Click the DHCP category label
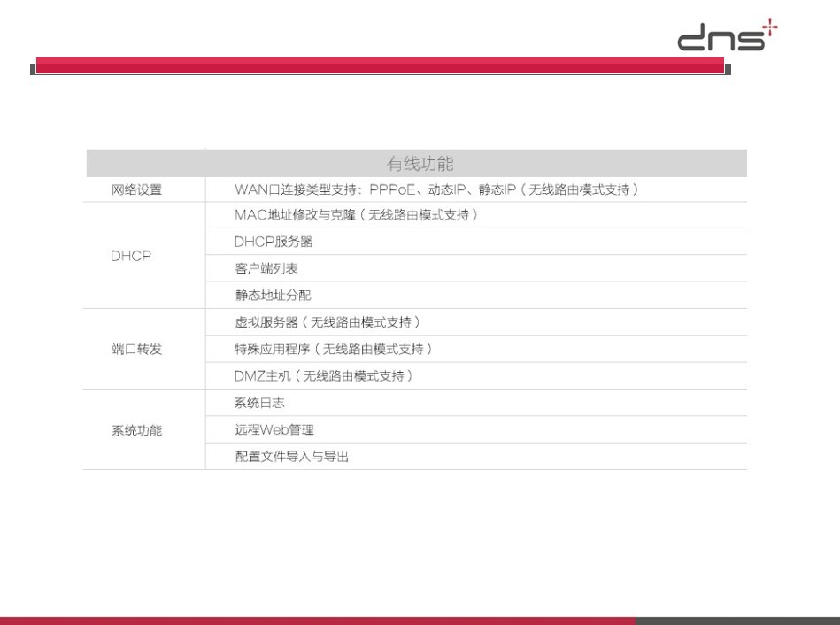 coord(131,256)
